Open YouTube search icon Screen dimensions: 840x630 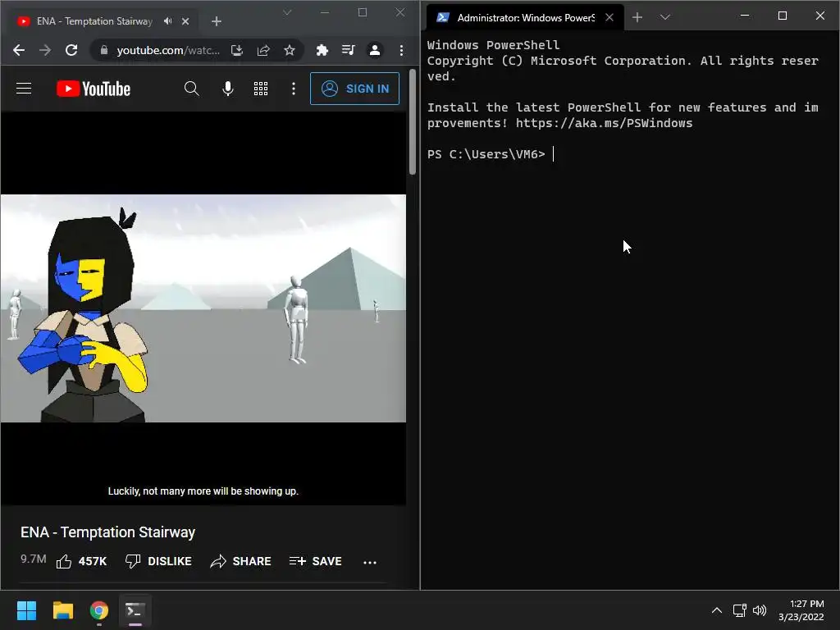click(191, 89)
